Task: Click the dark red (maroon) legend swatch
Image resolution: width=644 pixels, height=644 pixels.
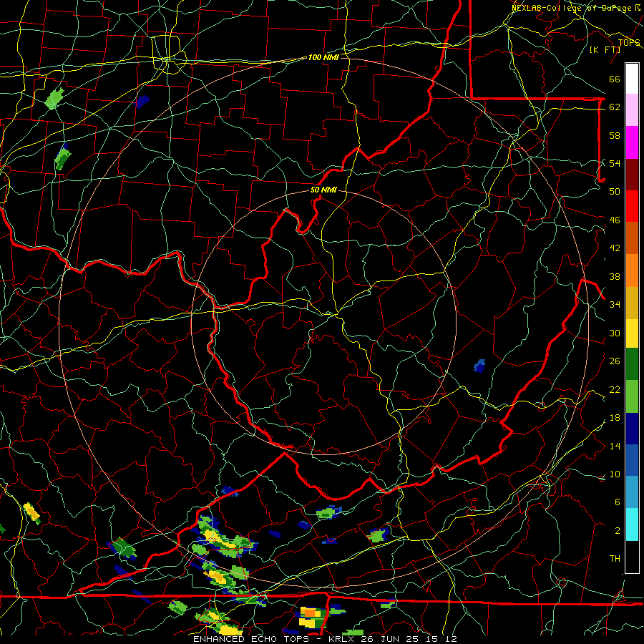Action: coord(632,174)
